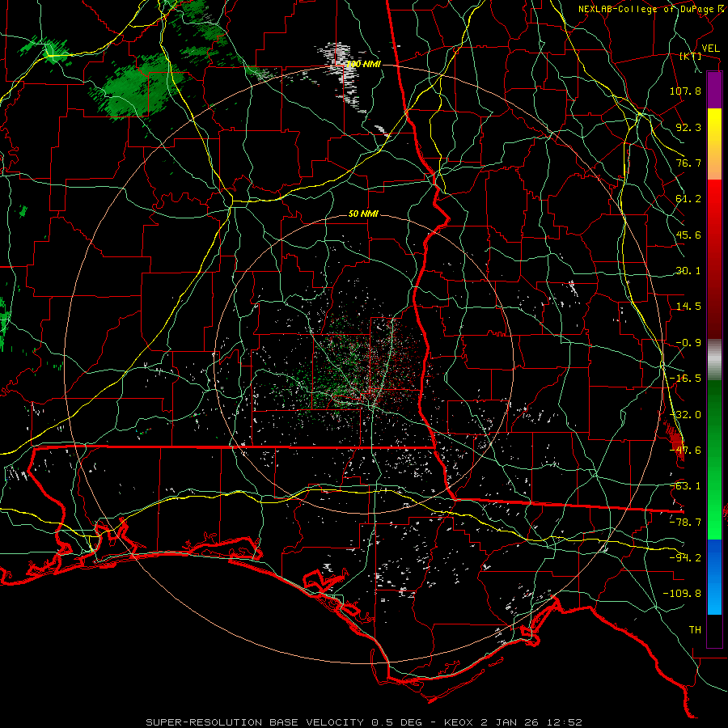Viewport: 728px width, 728px height.
Task: Click the -16.5 legend value
Action: 685,379
